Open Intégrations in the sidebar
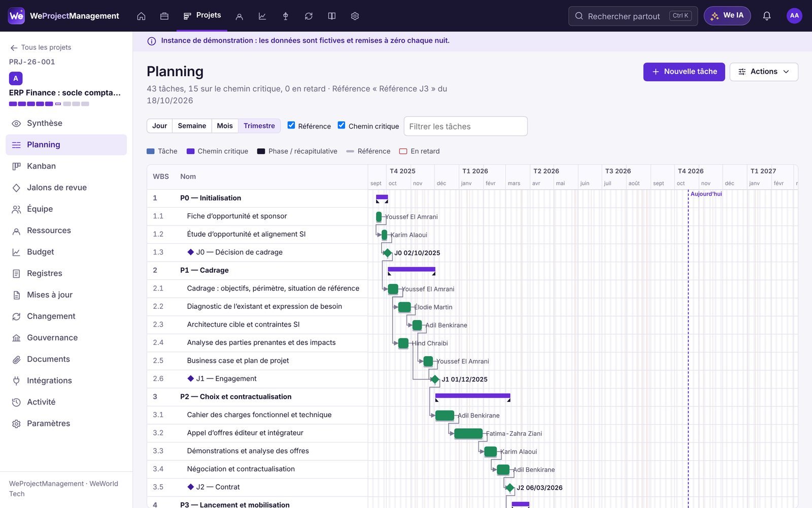 tap(66, 380)
